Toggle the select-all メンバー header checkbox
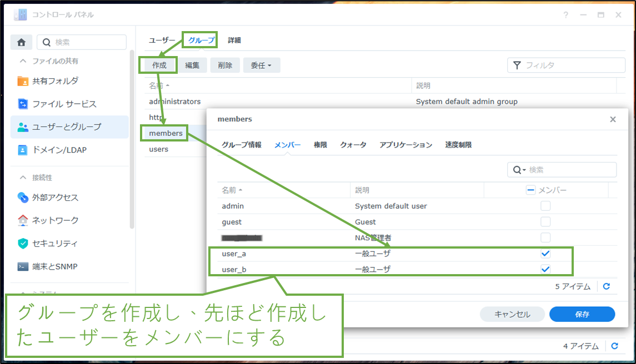Viewport: 636px width, 364px height. tap(530, 190)
